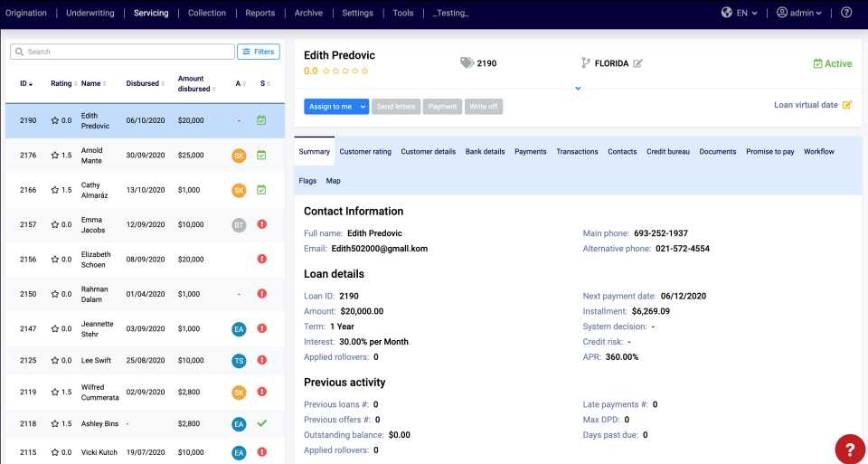Click green checkmark status for Ashley Bins
868x464 pixels.
(x=262, y=423)
